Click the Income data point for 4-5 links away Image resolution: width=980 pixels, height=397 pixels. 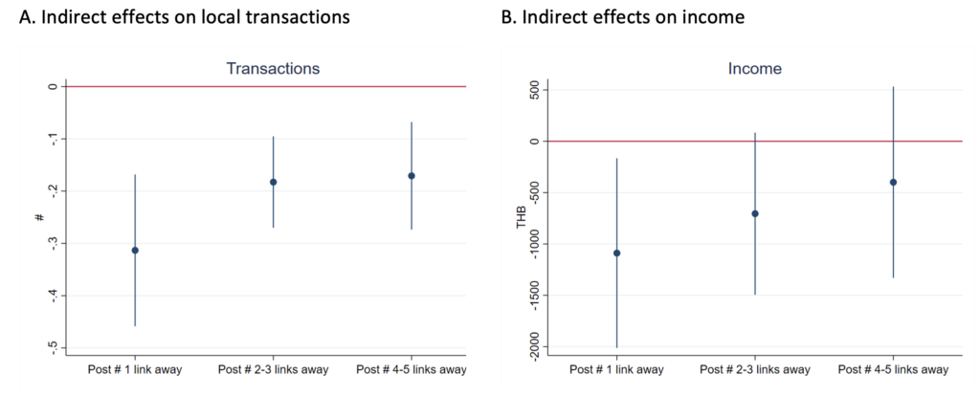coord(893,182)
